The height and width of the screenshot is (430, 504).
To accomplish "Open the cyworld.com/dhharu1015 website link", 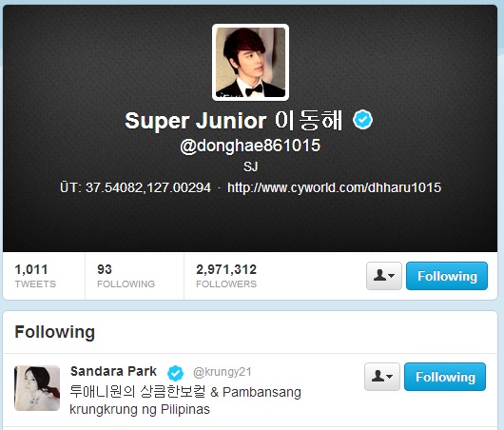I will pyautogui.click(x=335, y=187).
